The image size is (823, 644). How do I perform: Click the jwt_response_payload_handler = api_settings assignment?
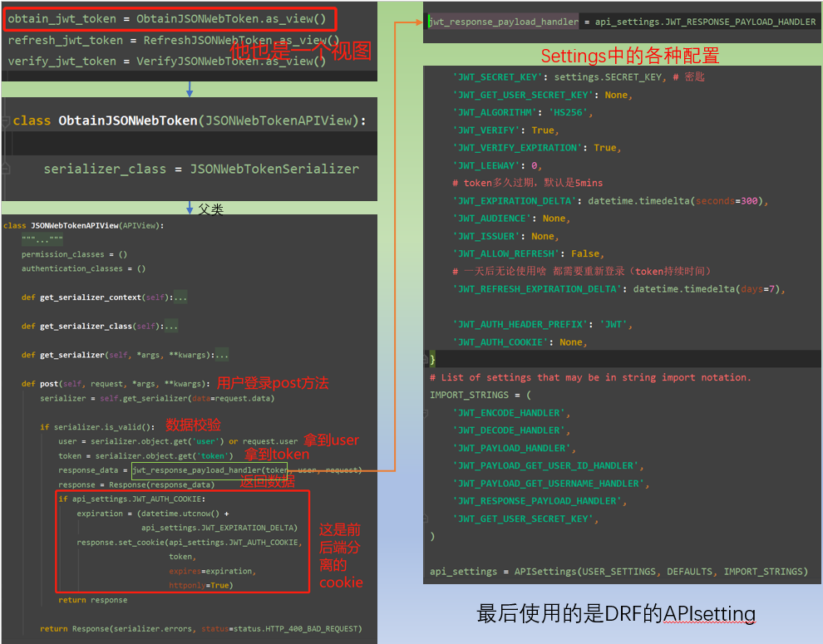622,22
